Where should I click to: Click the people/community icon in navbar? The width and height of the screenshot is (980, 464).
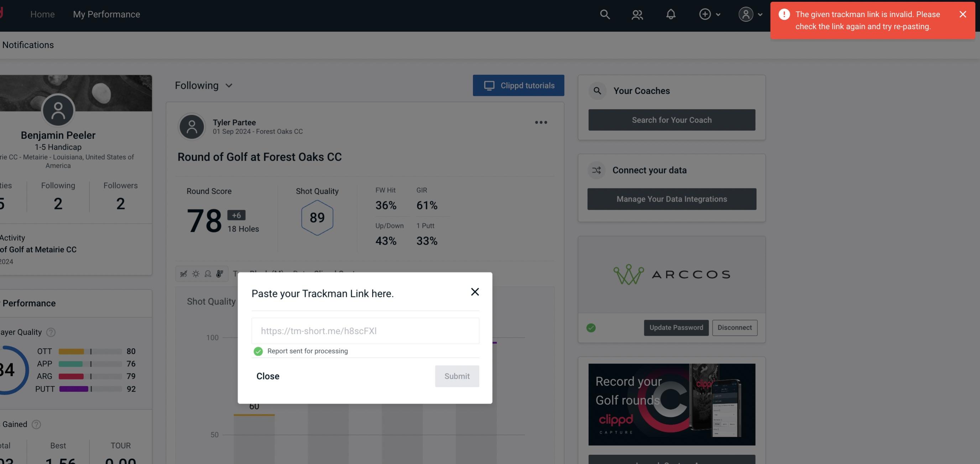[x=637, y=14]
